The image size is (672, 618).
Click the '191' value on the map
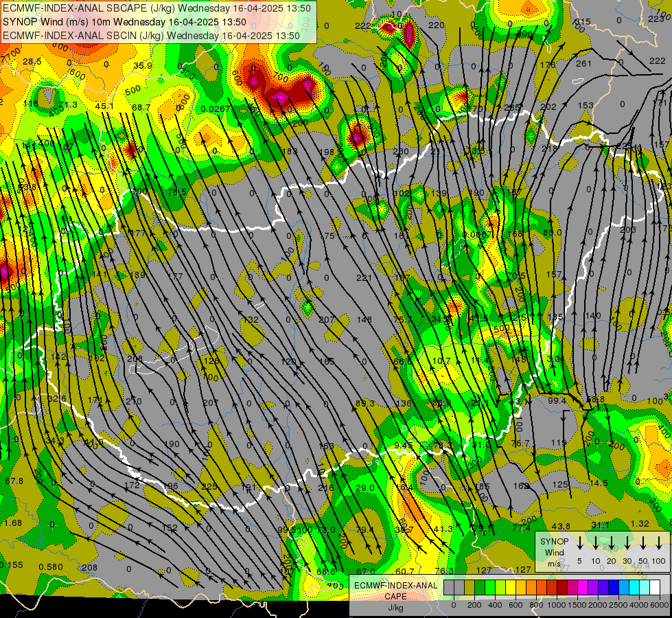(248, 488)
